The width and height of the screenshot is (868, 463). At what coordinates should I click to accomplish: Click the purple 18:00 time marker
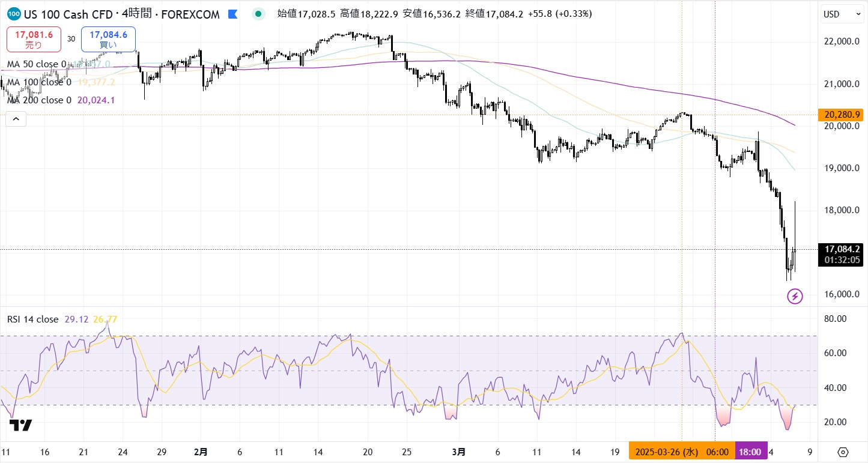(750, 452)
